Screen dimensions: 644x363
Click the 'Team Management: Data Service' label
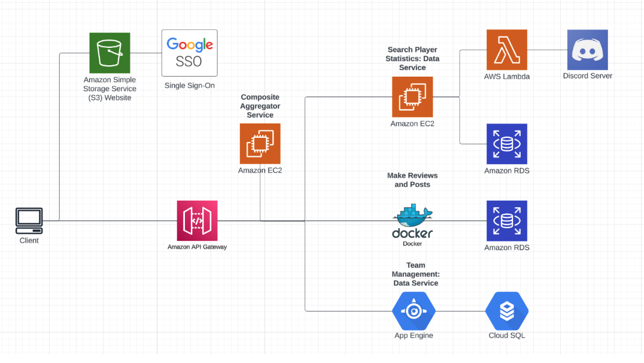[415, 274]
